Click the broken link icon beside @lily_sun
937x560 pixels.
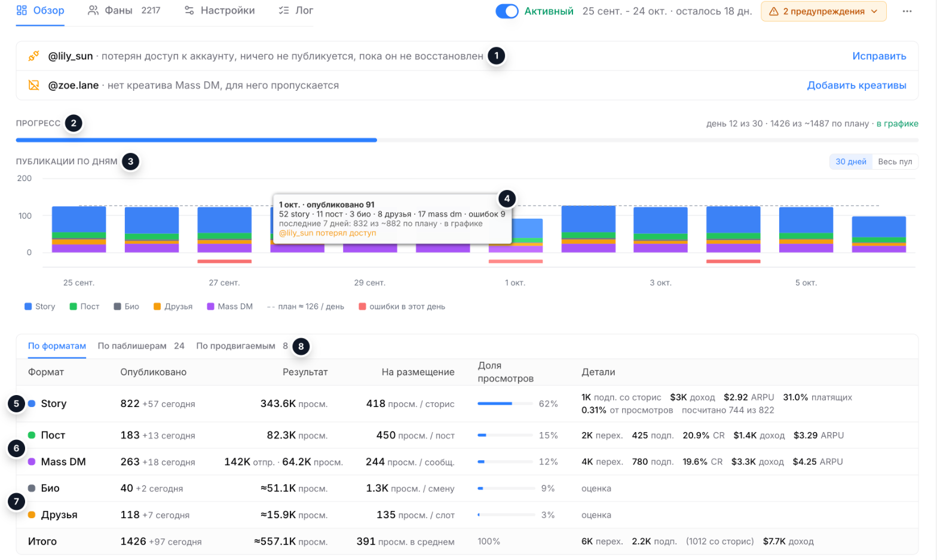[34, 56]
